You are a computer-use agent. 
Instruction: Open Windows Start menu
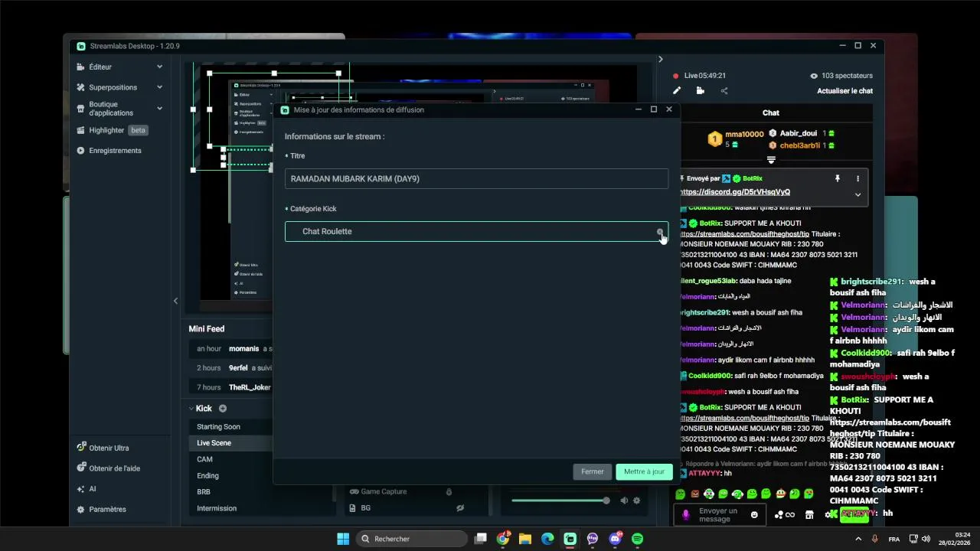(x=343, y=539)
